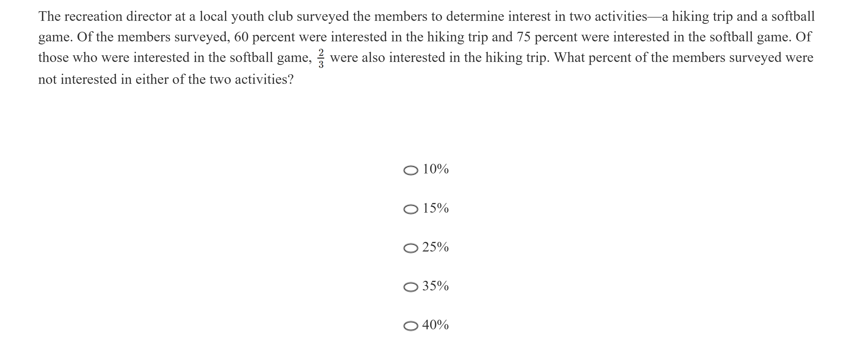Screen dimensions: 868x343
Task: Select the 10% radio button
Action: pos(410,170)
